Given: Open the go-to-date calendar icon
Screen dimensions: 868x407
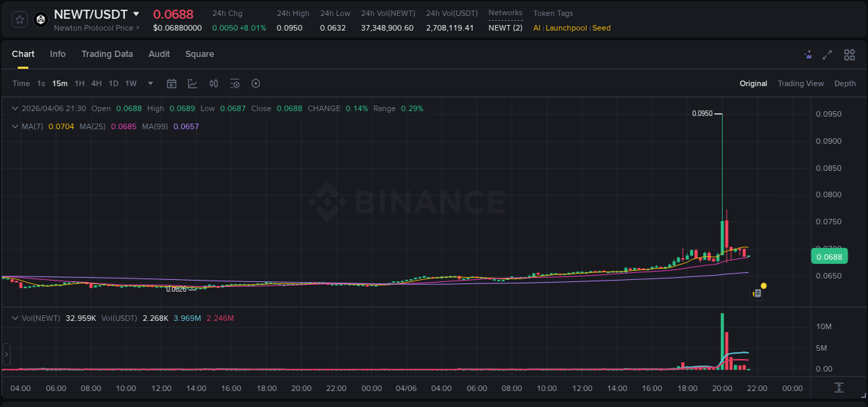Looking at the screenshot, I should 172,83.
